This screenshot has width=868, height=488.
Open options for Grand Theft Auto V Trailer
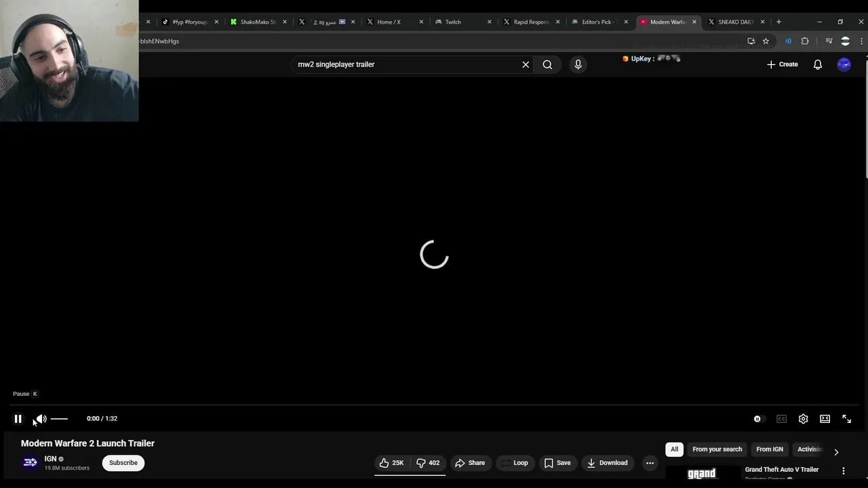pos(844,470)
